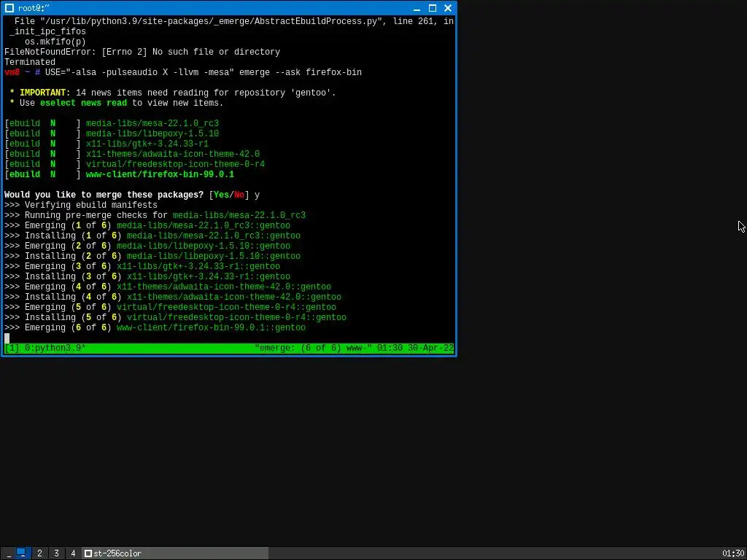This screenshot has height=560, width=747.
Task: Click tmux status date 30-Apr-22
Action: click(430, 348)
